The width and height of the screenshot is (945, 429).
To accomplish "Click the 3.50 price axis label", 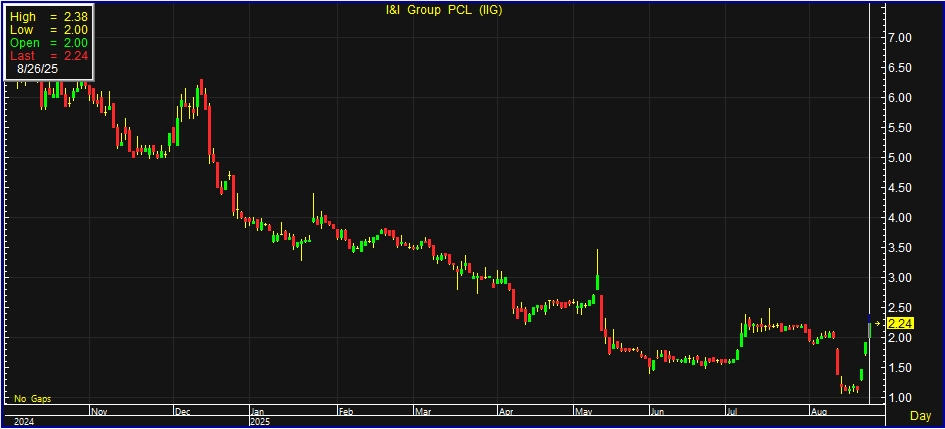I will click(902, 248).
